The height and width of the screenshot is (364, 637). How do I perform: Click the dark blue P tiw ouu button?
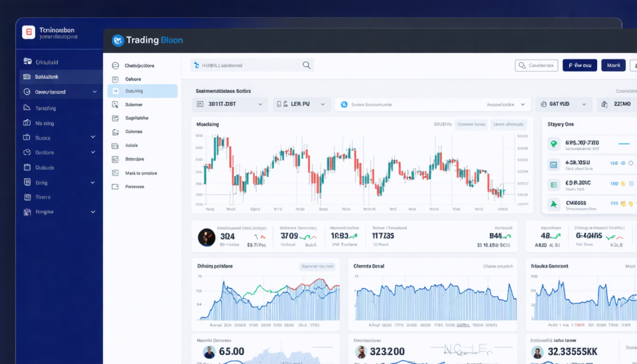click(x=580, y=65)
